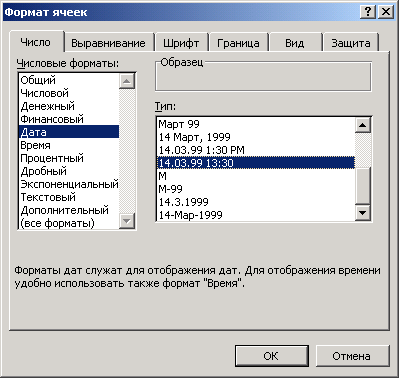Choose the Дополнительный format
Screen dimensions: 399x378
pyautogui.click(x=69, y=210)
